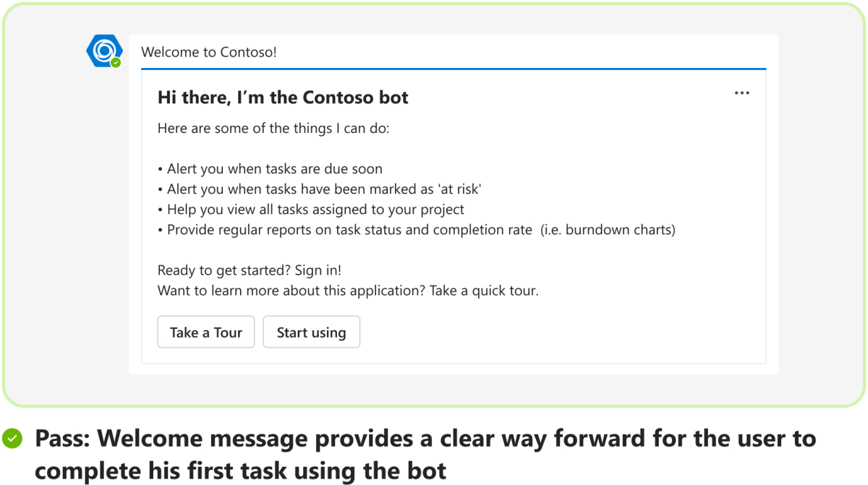Click the green Pass checkmark icon
This screenshot has height=485, width=868.
pyautogui.click(x=12, y=437)
